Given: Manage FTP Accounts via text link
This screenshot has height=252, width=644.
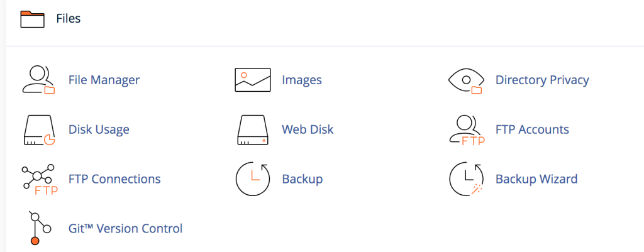Looking at the screenshot, I should (532, 129).
